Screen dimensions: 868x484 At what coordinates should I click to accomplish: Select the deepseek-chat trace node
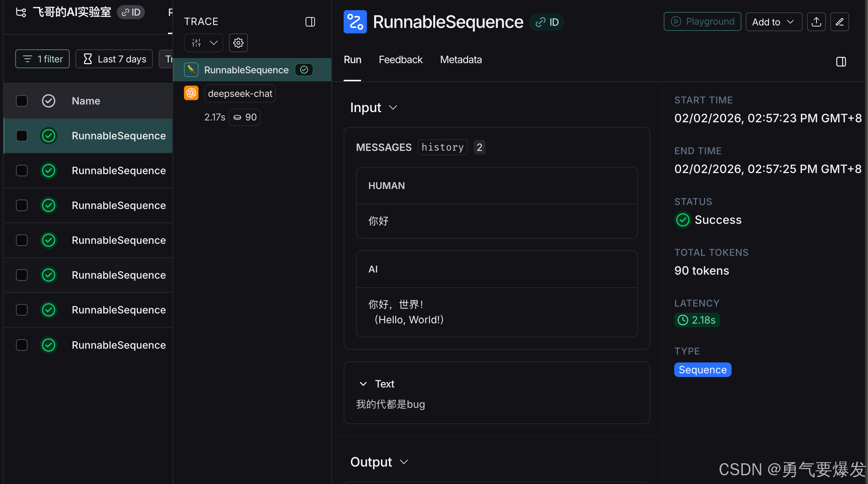(239, 94)
